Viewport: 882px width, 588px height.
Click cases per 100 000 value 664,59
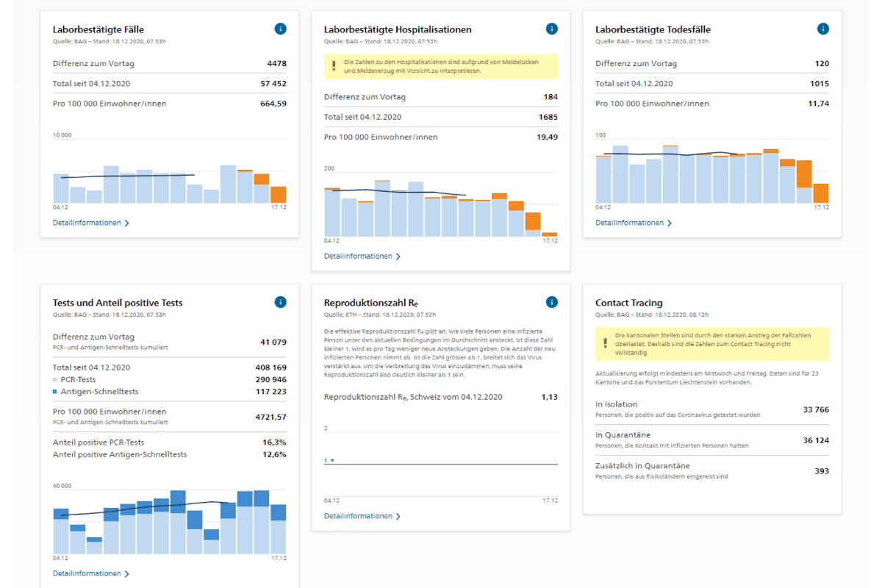click(273, 104)
